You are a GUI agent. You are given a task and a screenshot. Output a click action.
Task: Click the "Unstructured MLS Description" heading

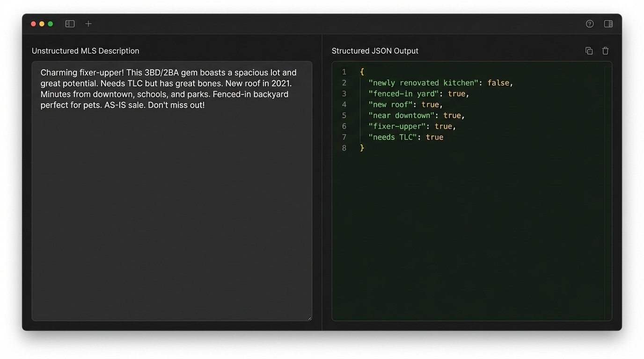pos(85,51)
